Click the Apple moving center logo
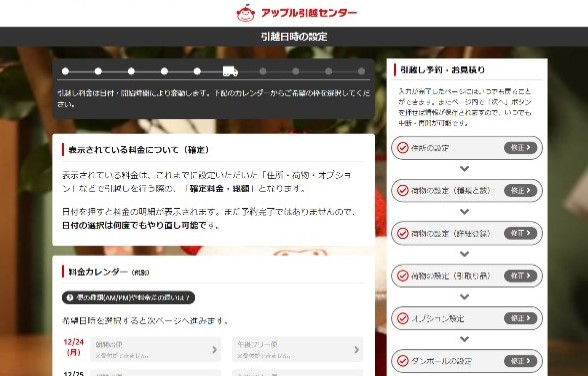588x376 pixels. point(296,13)
